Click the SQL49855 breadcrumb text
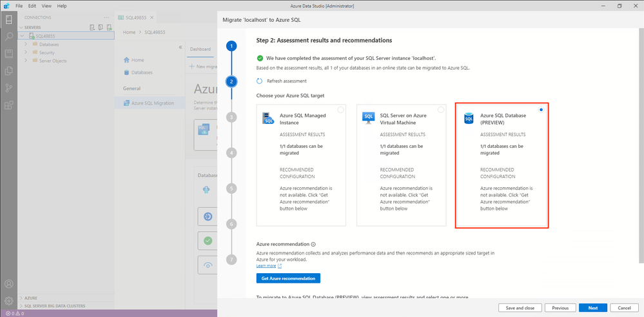The width and height of the screenshot is (644, 317). click(155, 32)
